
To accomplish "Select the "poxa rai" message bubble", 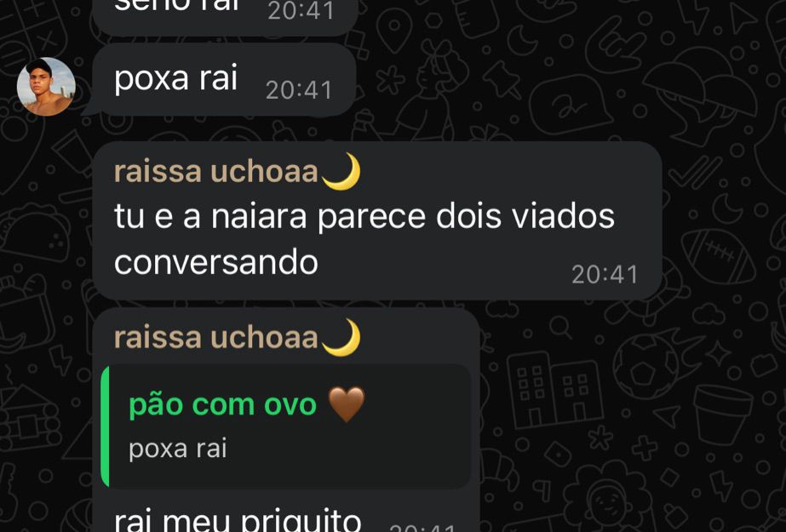I will (x=224, y=80).
